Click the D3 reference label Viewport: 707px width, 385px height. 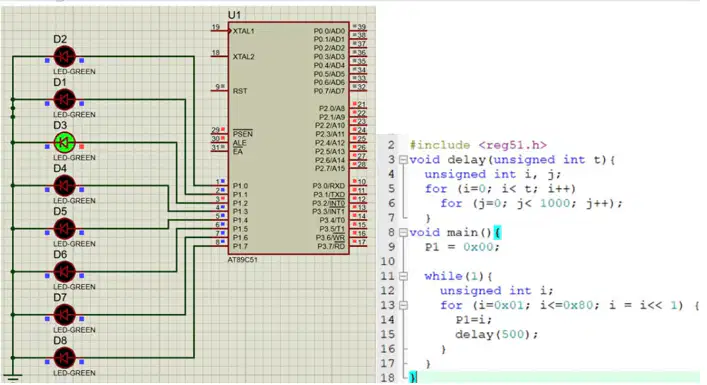tap(60, 125)
